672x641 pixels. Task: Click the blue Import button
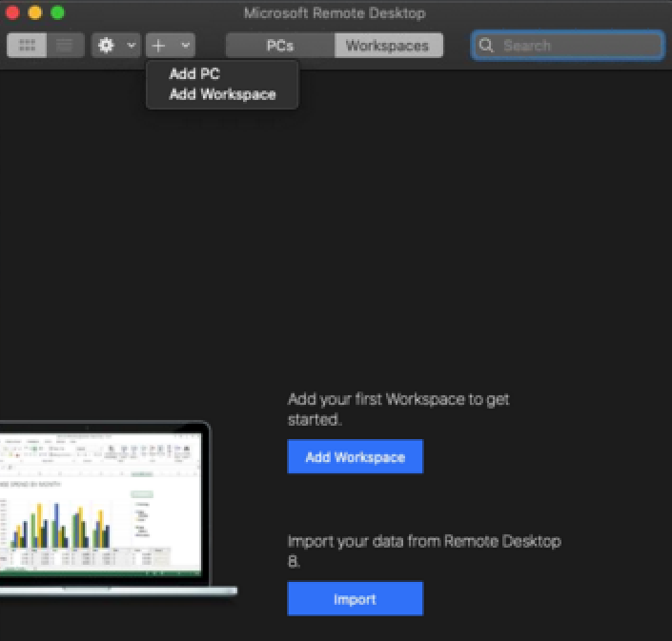pyautogui.click(x=355, y=598)
